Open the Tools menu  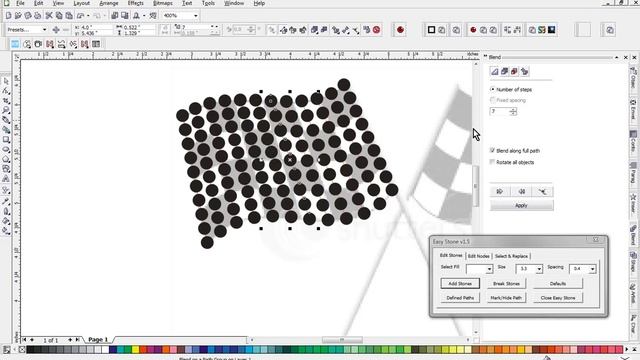click(x=208, y=3)
